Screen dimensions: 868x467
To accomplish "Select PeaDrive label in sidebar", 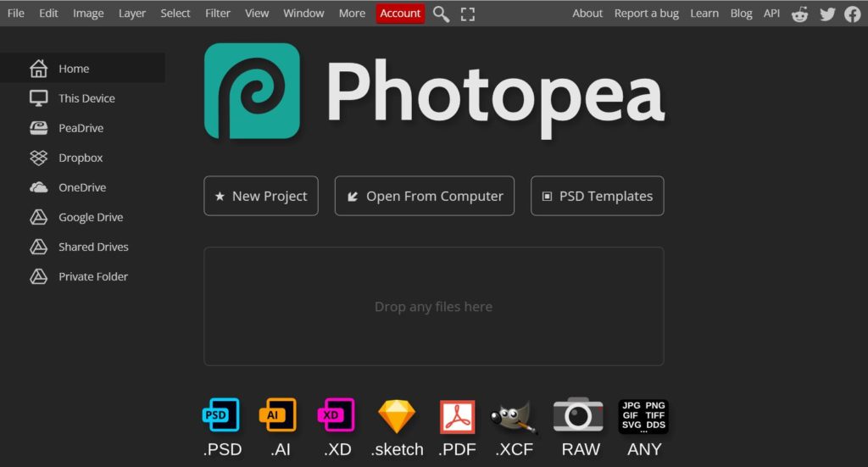I will tap(81, 128).
